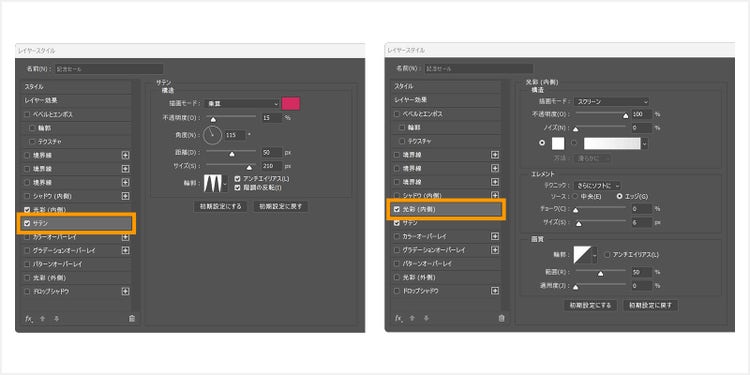Click the trash delete-effect icon in left dialog
The height and width of the screenshot is (375, 750).
point(132,319)
